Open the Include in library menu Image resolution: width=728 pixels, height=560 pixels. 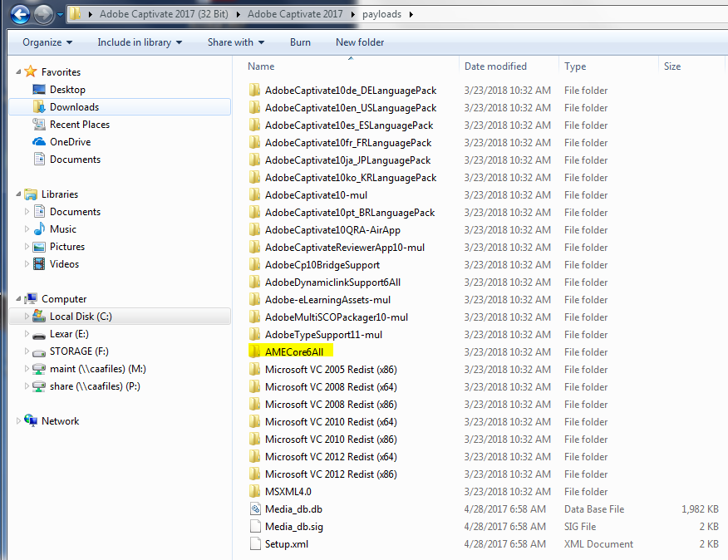[x=140, y=42]
